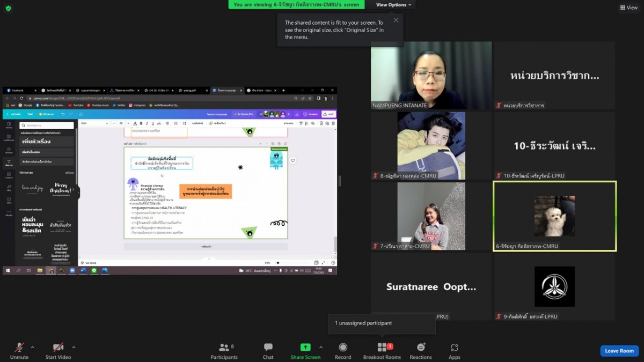Start recording with the Record icon
644x362 pixels.
343,351
